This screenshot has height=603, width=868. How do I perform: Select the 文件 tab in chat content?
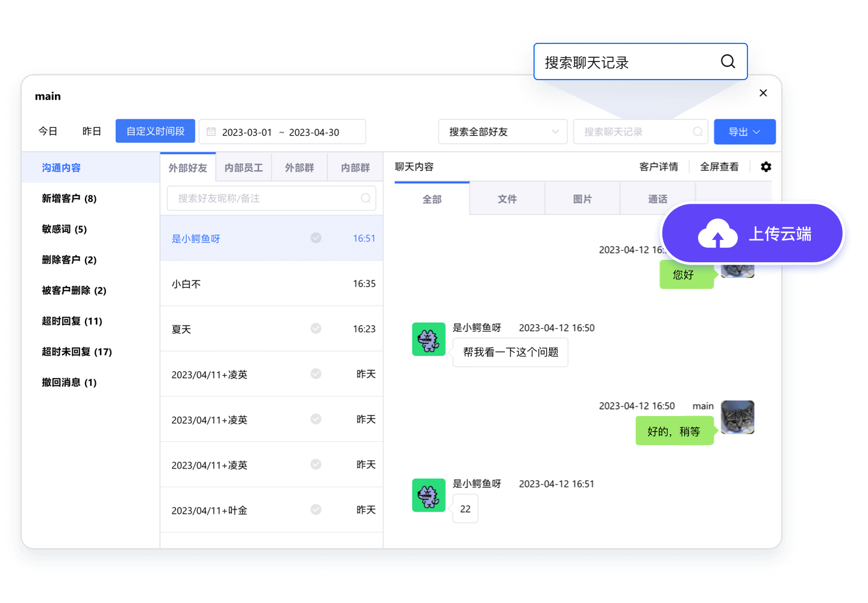click(507, 199)
